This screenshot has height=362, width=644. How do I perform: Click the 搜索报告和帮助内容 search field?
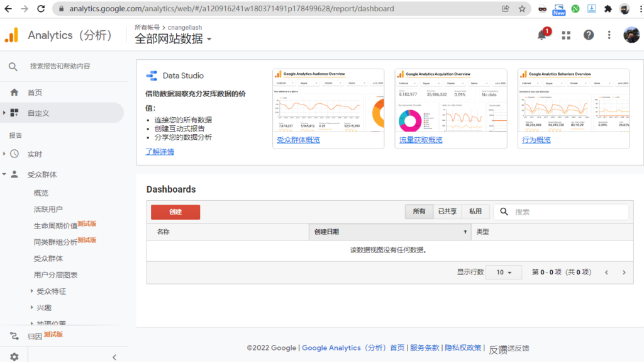[60, 66]
